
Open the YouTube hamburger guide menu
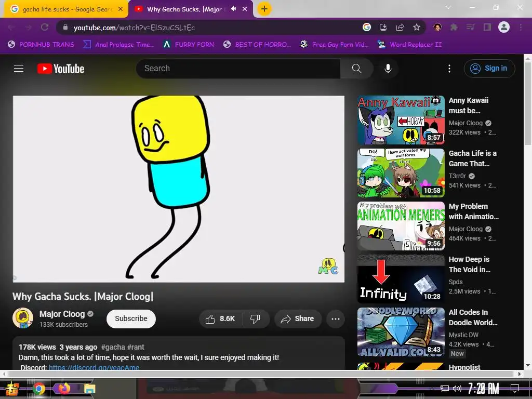point(19,69)
